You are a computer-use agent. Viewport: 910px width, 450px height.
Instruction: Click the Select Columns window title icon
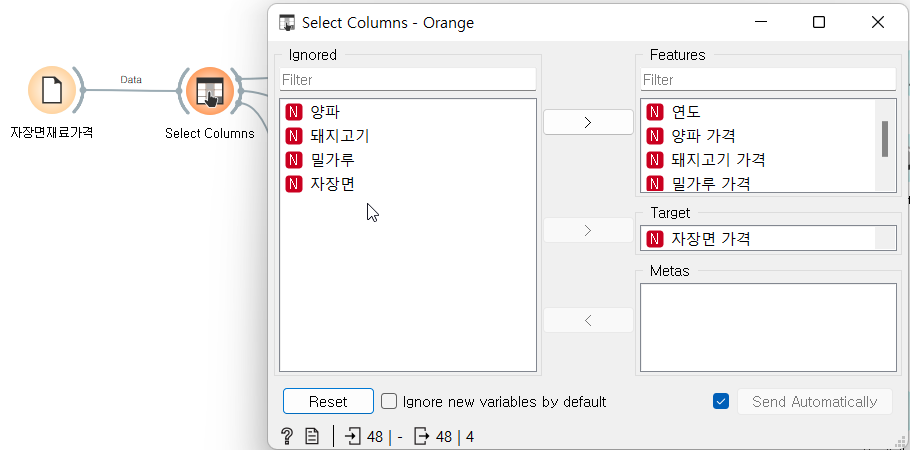click(x=287, y=23)
